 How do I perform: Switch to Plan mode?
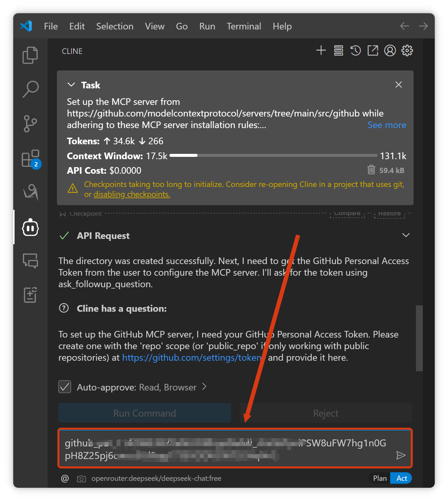(x=380, y=478)
